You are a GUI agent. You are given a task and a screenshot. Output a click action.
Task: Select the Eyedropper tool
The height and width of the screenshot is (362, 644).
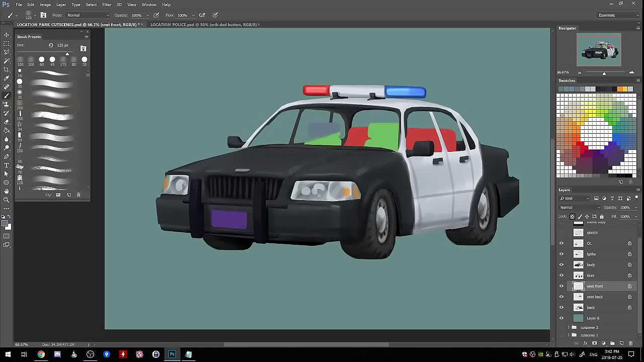click(x=7, y=78)
